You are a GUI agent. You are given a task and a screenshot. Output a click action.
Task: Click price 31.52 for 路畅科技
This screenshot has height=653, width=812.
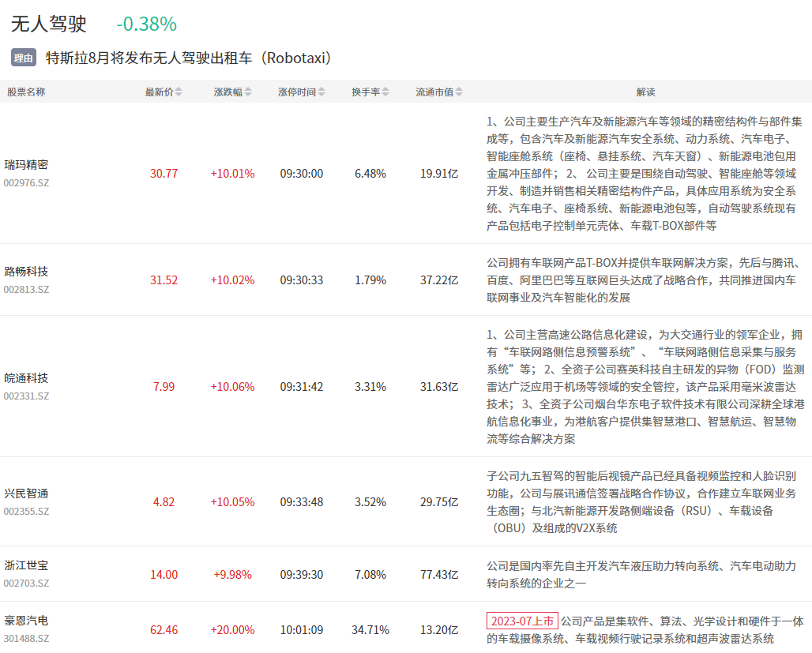[x=164, y=280]
